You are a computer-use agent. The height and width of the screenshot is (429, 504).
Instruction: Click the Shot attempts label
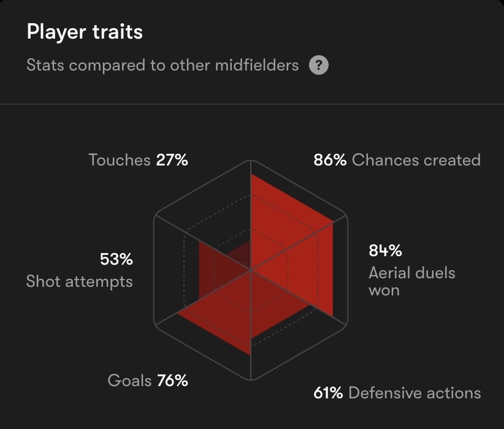(79, 281)
